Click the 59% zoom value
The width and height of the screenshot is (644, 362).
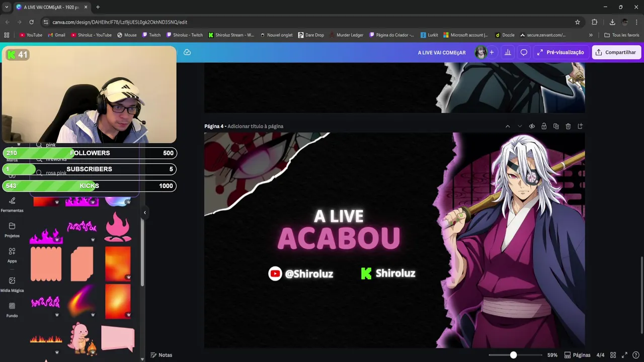[x=552, y=355]
